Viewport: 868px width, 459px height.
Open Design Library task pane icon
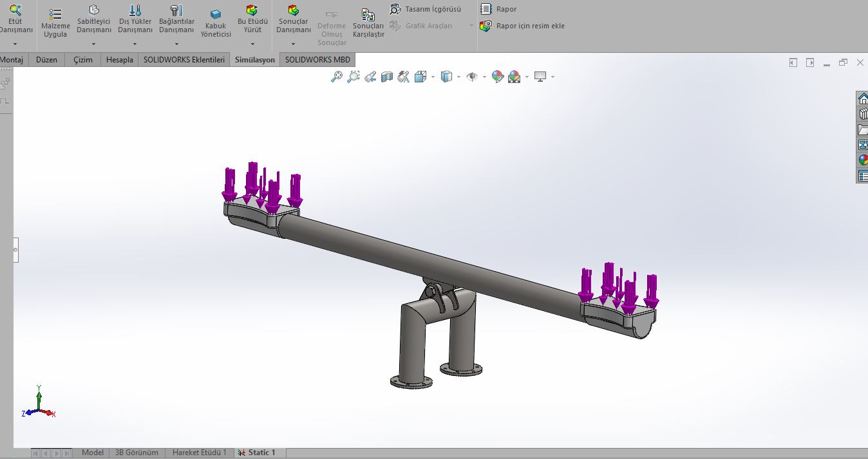tap(862, 114)
